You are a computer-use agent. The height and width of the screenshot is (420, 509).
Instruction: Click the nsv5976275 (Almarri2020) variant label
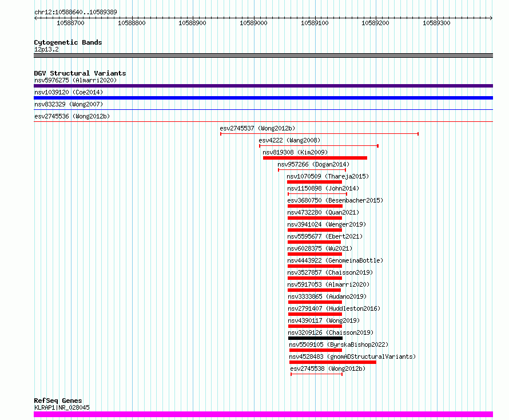[75, 80]
